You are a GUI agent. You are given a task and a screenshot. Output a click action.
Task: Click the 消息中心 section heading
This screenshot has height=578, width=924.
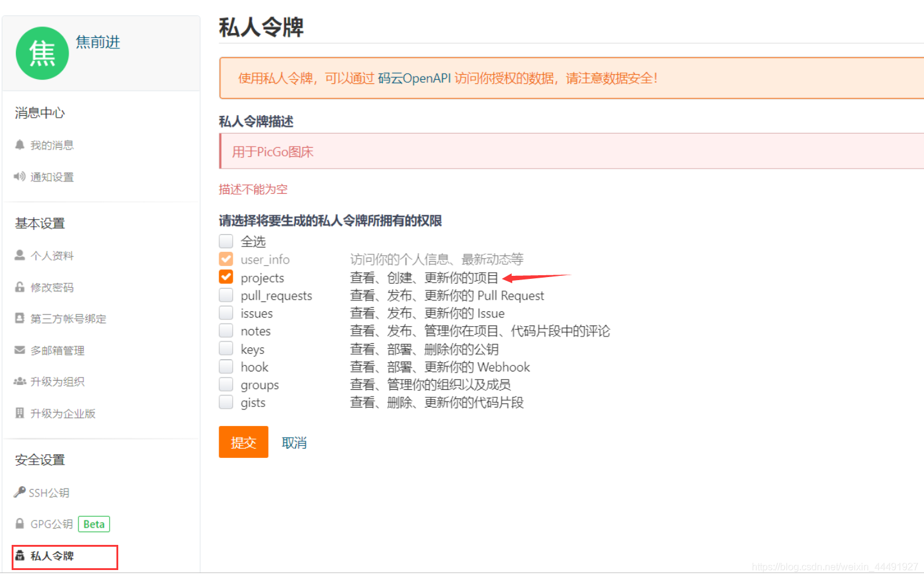(40, 113)
